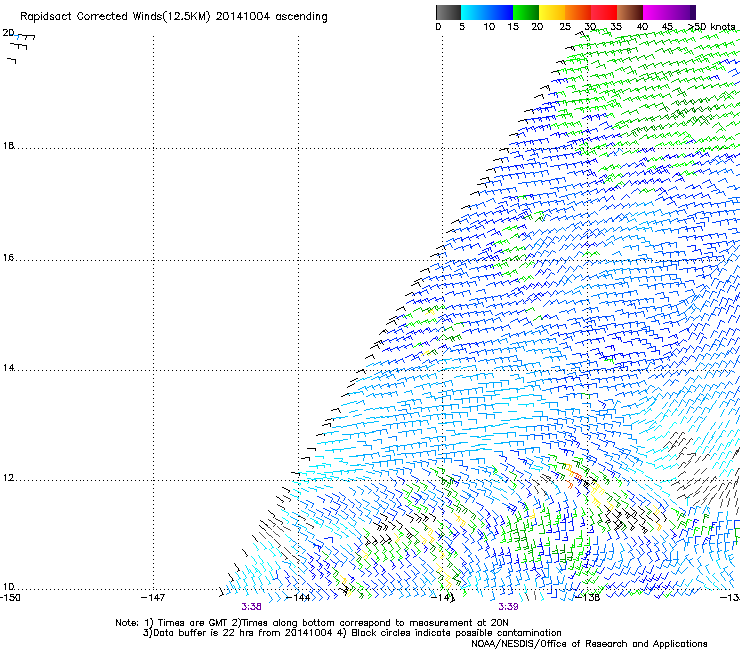Click the longitude '-138' axis label
The height and width of the screenshot is (650, 740).
(x=588, y=598)
